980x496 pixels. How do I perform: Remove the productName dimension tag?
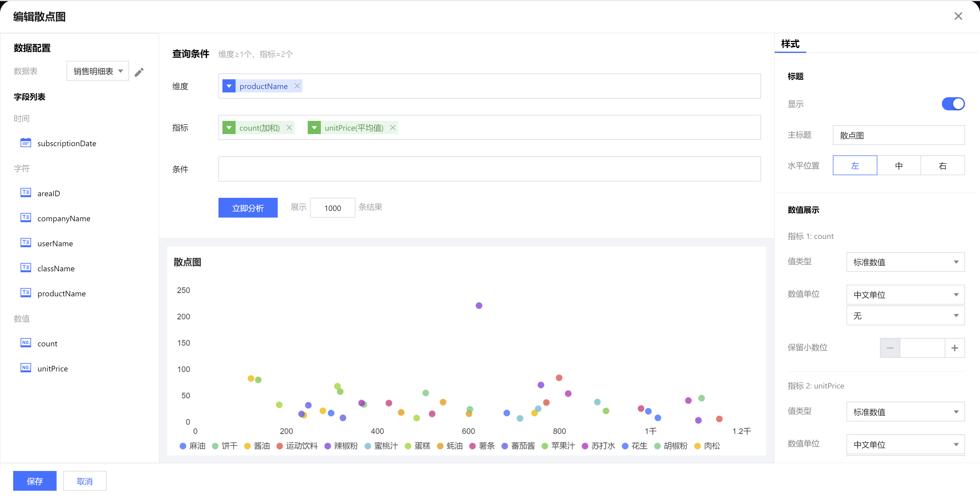click(x=297, y=86)
